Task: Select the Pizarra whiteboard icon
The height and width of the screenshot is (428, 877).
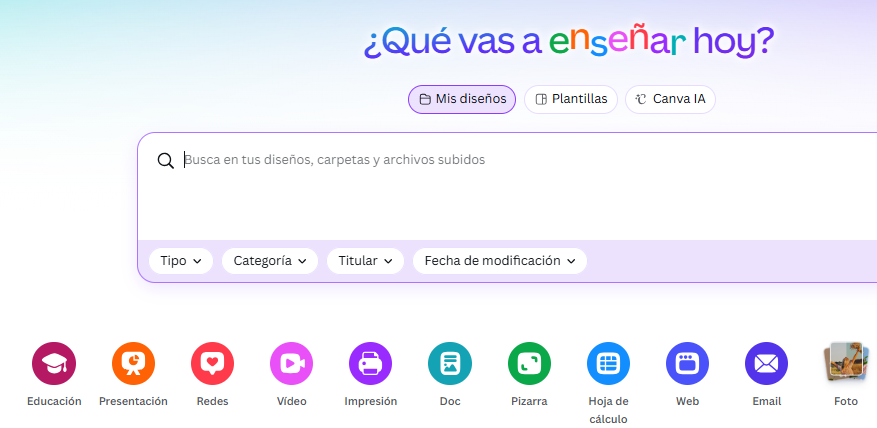Action: pos(529,364)
